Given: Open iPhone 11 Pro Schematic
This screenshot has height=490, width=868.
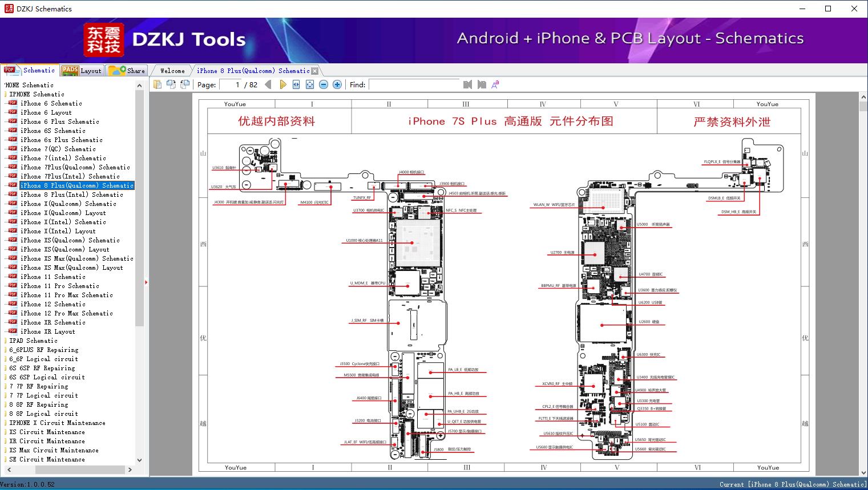Looking at the screenshot, I should click(59, 286).
